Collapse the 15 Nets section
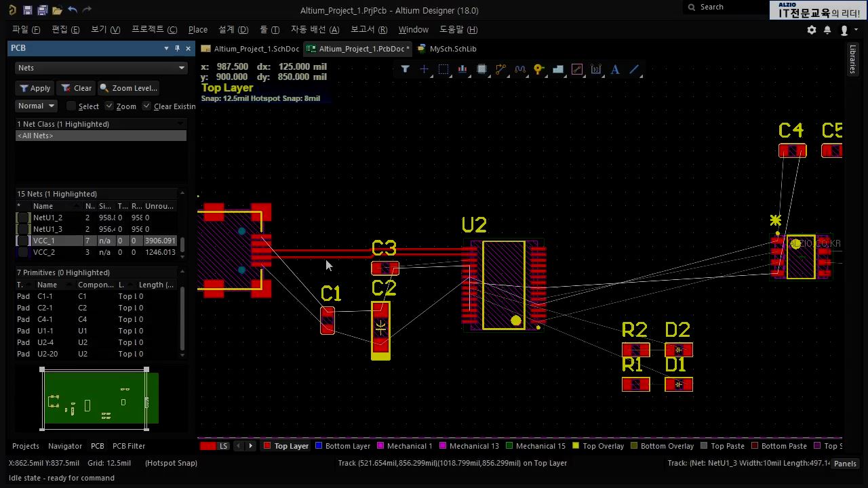Image resolution: width=868 pixels, height=488 pixels. click(x=182, y=194)
